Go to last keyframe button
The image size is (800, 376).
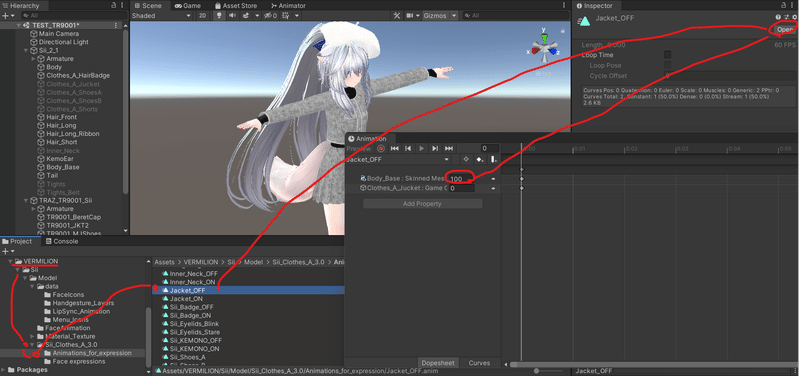tap(448, 148)
